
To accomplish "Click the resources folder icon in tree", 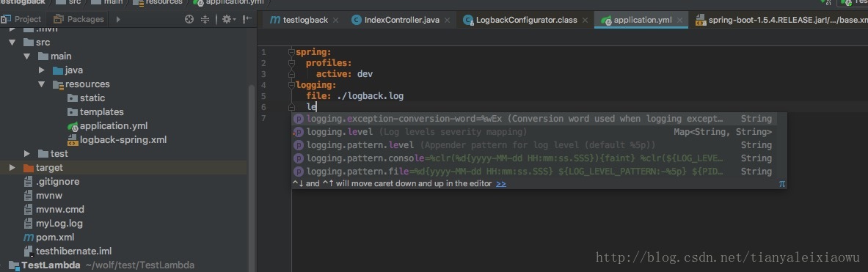I will [57, 84].
